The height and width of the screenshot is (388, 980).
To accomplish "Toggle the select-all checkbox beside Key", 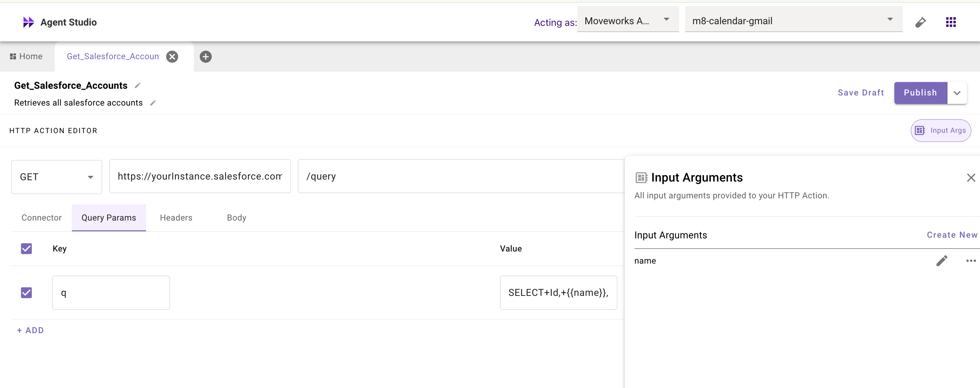I will 26,249.
